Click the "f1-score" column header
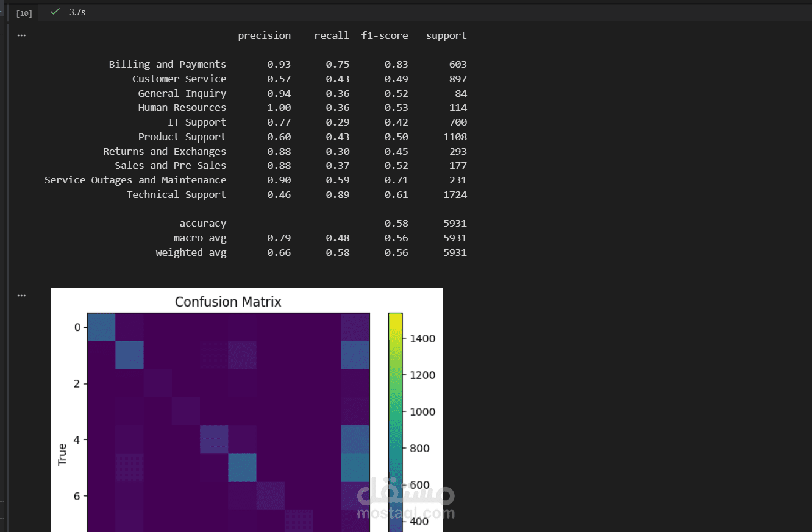The width and height of the screenshot is (812, 532). [x=385, y=35]
